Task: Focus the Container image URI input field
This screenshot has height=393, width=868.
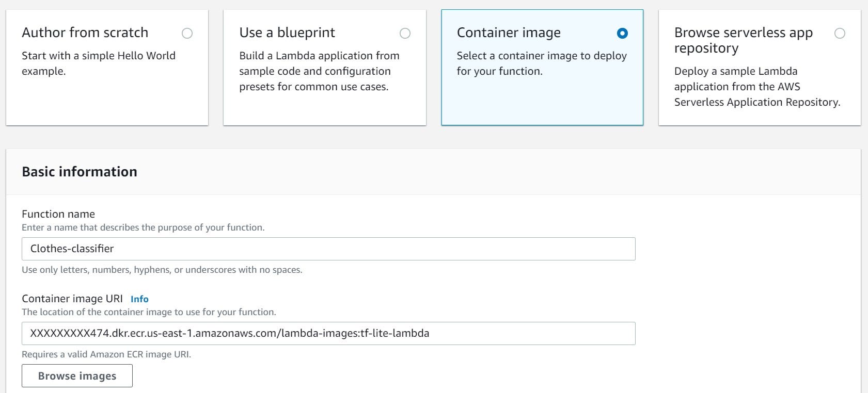Action: pos(328,333)
